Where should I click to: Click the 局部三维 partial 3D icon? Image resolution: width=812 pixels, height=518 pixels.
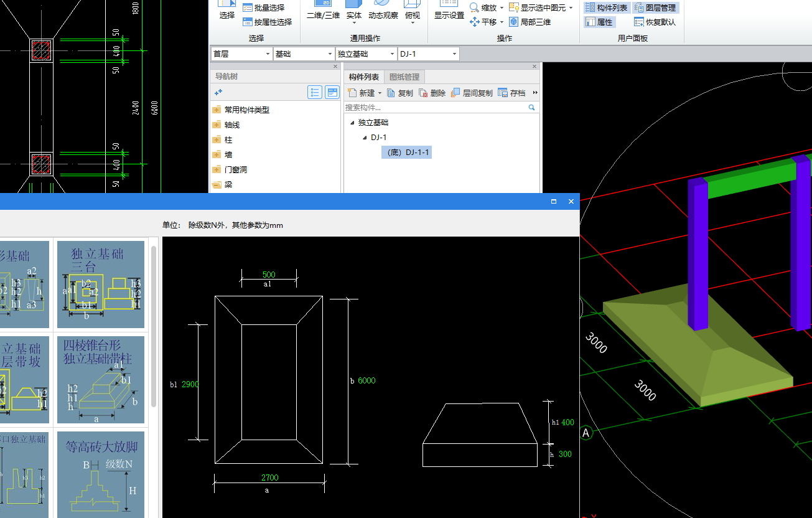[x=514, y=22]
